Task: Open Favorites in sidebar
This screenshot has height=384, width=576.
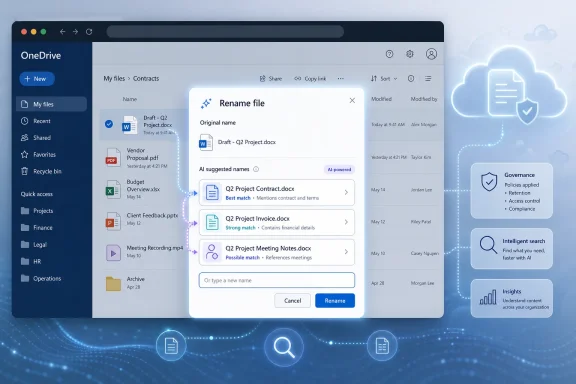Action: [x=38, y=154]
